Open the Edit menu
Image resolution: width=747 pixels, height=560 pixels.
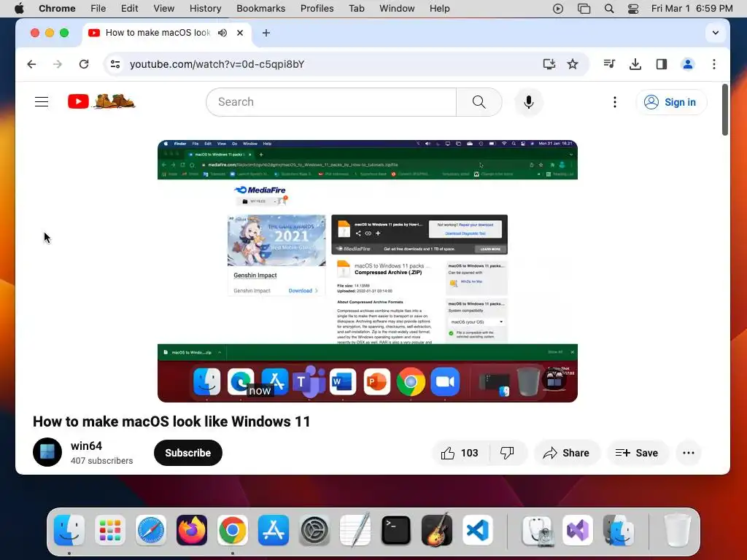pyautogui.click(x=129, y=9)
